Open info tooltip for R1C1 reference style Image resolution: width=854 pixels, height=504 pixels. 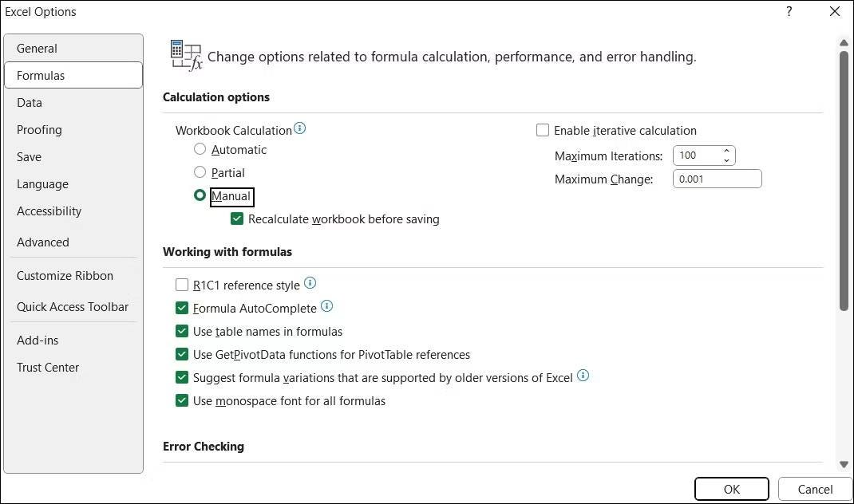click(311, 282)
